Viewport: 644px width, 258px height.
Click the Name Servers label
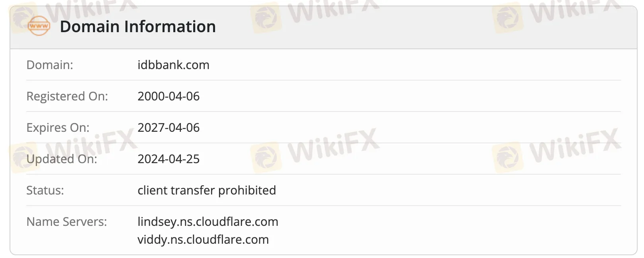66,221
